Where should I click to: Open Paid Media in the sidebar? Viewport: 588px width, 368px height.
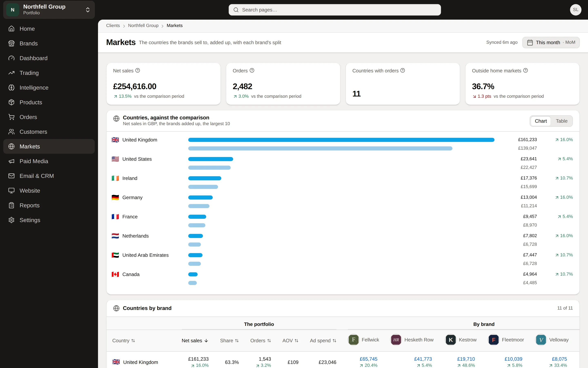(x=49, y=161)
